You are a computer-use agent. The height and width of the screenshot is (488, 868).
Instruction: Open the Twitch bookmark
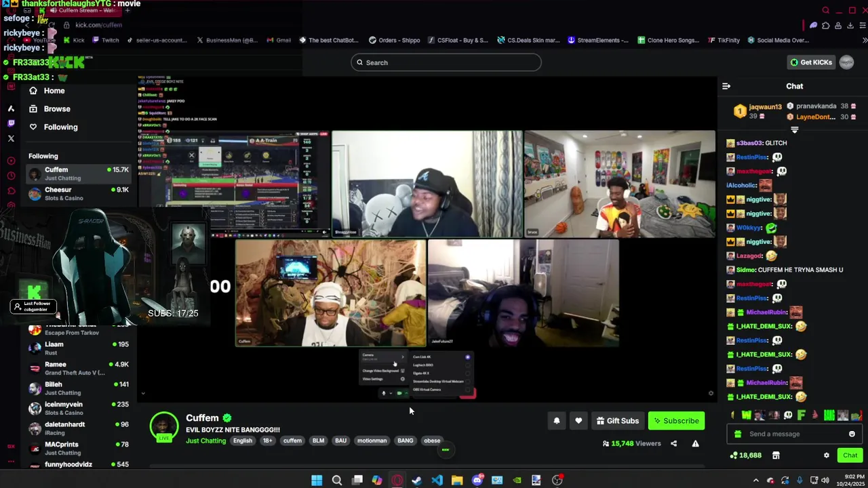coord(105,40)
